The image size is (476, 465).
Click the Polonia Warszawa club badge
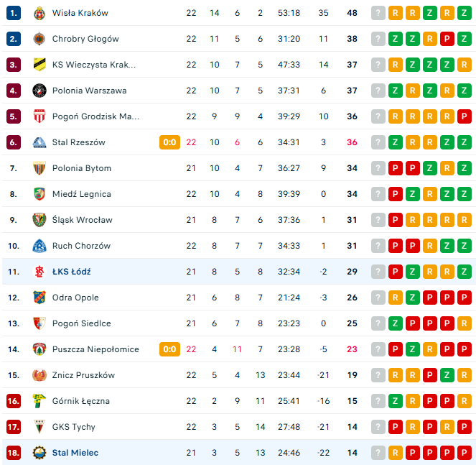[39, 91]
